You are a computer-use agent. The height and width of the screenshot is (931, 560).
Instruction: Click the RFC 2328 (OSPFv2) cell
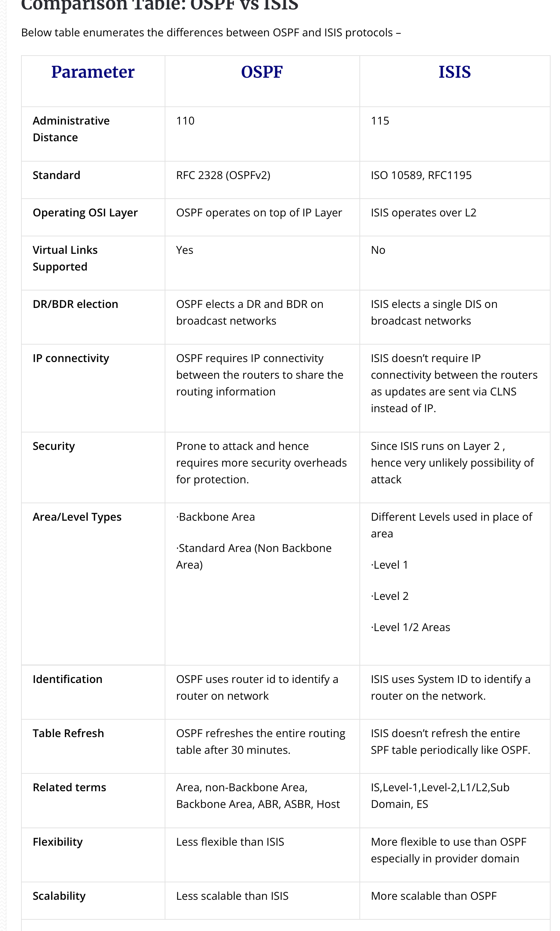click(223, 175)
